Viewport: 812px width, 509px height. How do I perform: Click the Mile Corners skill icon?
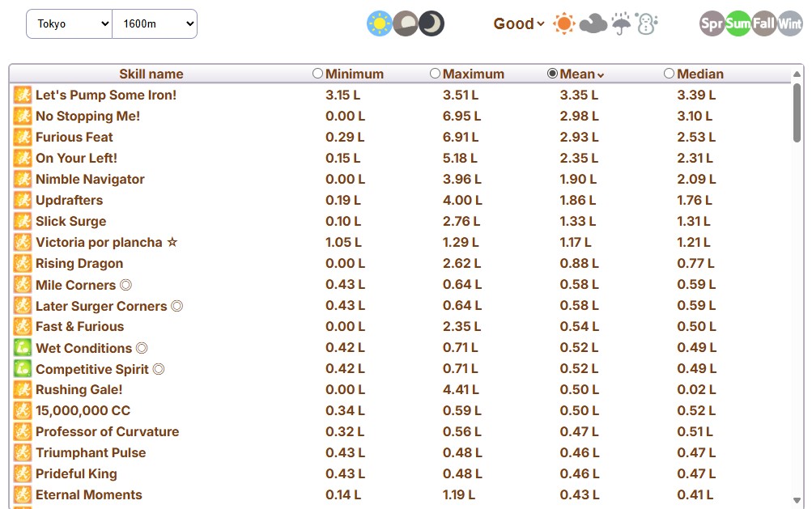23,284
